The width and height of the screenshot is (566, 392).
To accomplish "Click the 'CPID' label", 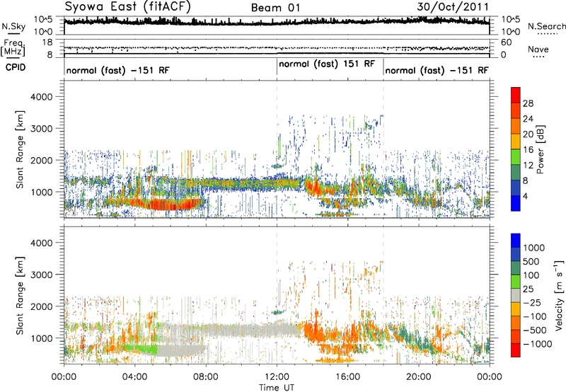I will coord(16,67).
